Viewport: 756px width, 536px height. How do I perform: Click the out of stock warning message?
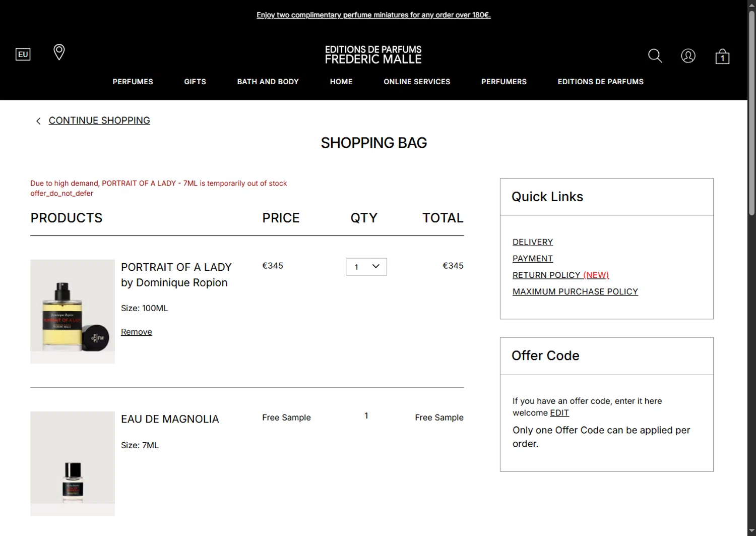coord(158,184)
